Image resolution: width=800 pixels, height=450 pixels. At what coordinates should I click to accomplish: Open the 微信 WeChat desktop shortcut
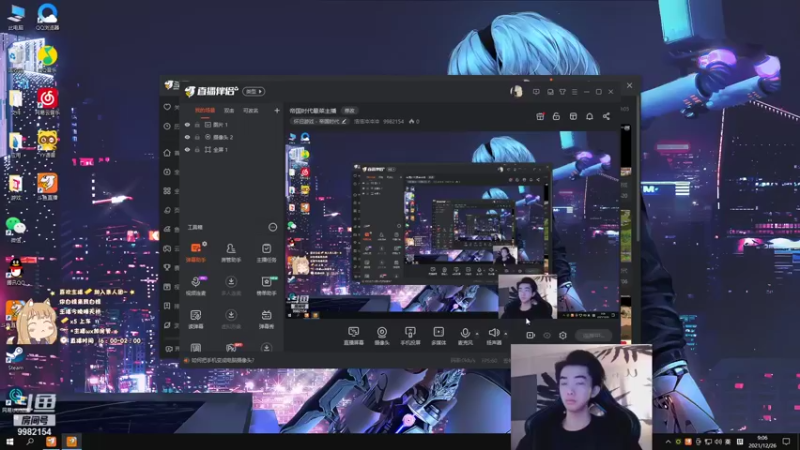[x=16, y=230]
